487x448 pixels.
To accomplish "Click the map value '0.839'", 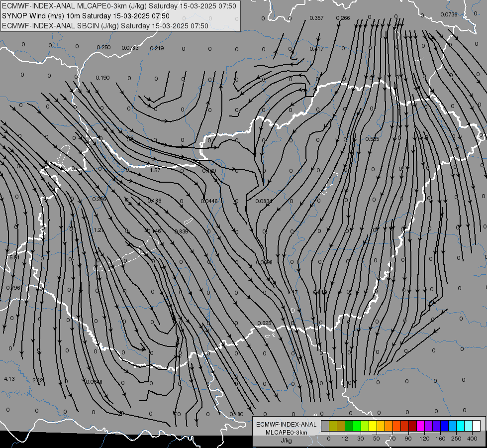I will click(x=182, y=231).
